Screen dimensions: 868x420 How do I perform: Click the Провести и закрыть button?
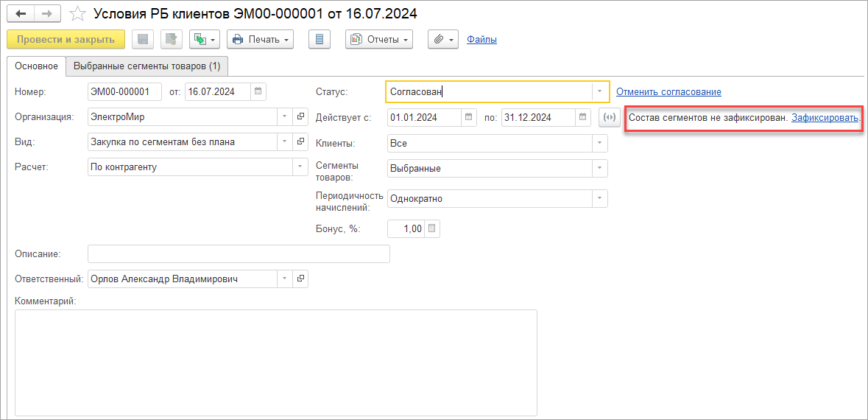pyautogui.click(x=66, y=39)
